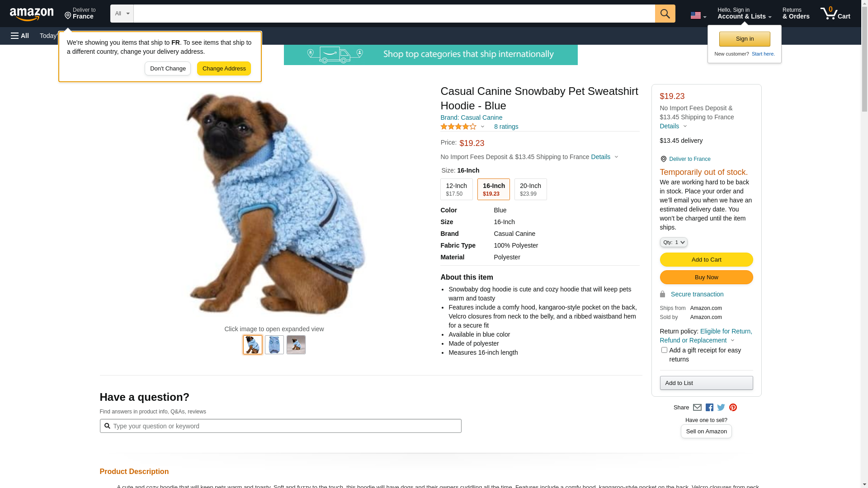The image size is (868, 488).
Task: Open the search category All dropdown
Action: pyautogui.click(x=122, y=14)
